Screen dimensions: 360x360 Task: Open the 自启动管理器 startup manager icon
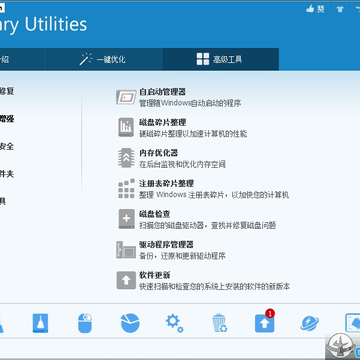click(126, 97)
